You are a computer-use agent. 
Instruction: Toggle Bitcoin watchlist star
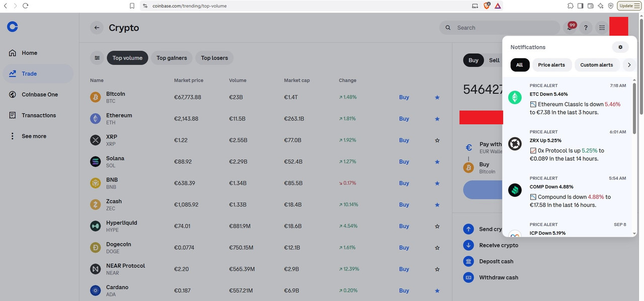tap(437, 97)
